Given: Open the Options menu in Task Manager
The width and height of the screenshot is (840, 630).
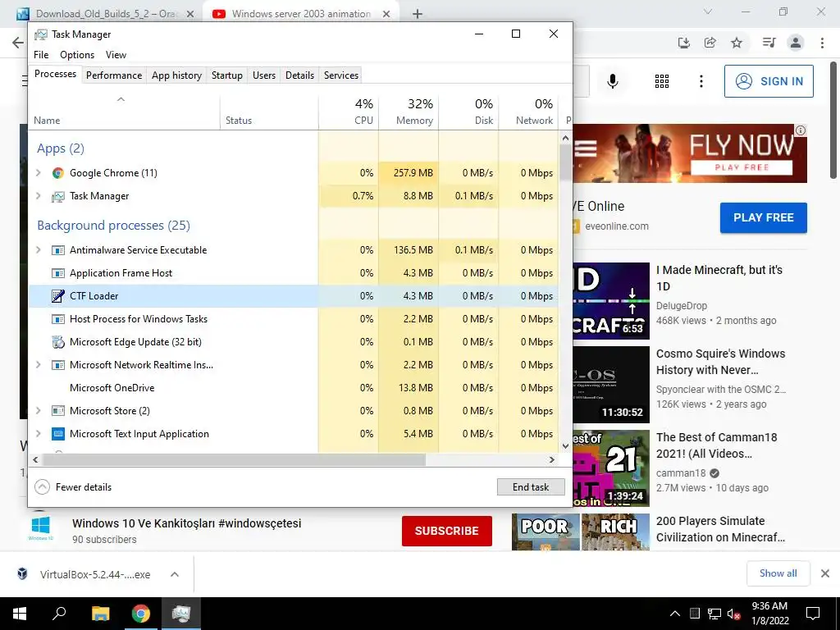Looking at the screenshot, I should [77, 55].
